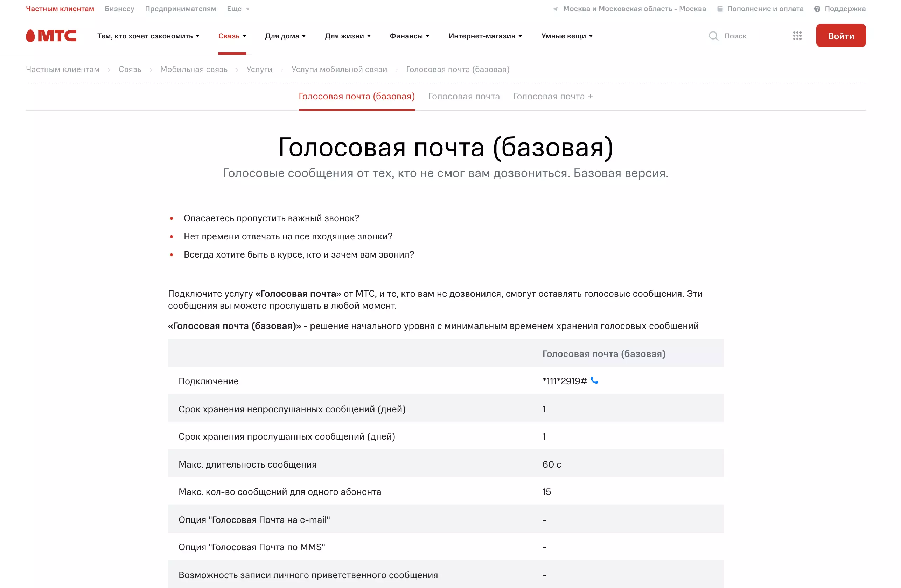Open the apps grid icon

[797, 36]
